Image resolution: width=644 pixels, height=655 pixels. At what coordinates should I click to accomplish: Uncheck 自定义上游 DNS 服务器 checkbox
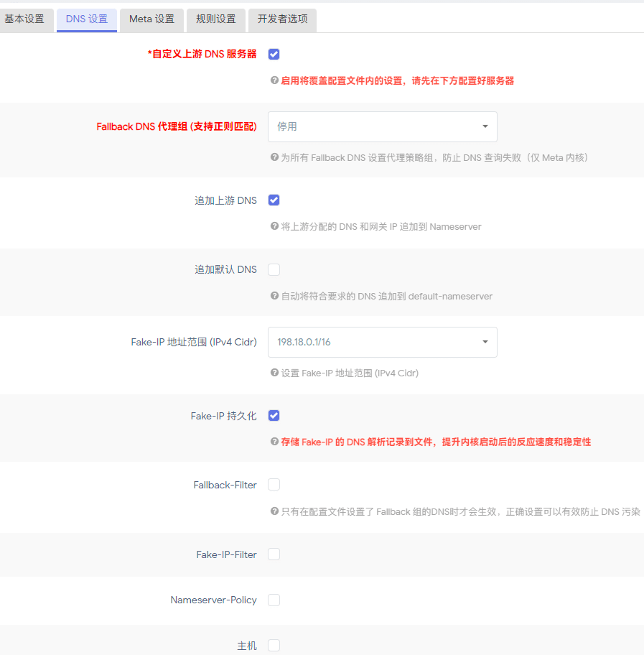[274, 55]
